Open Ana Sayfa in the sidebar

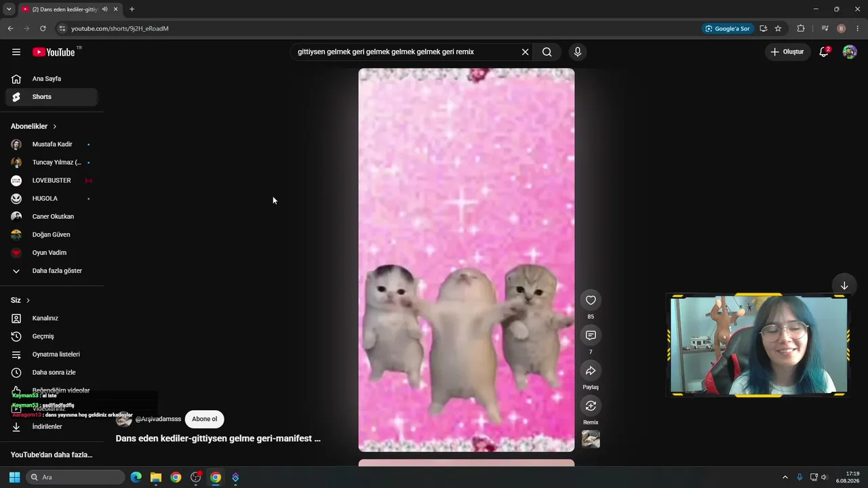[x=52, y=79]
